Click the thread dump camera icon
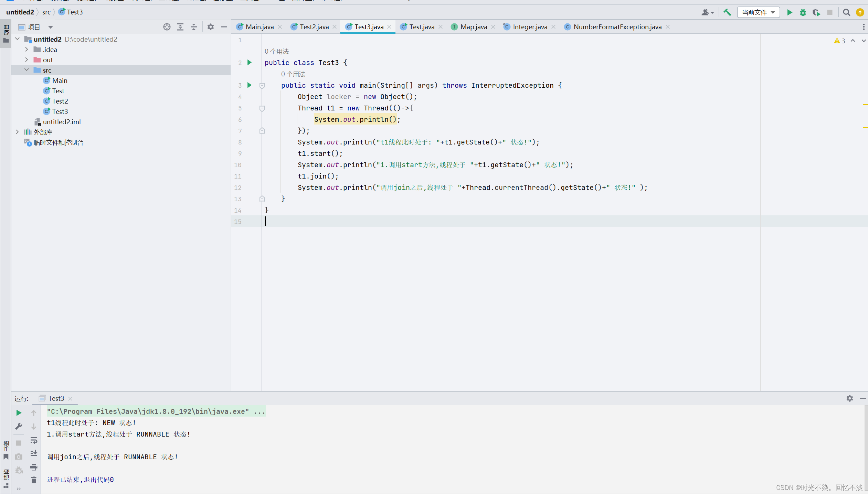The height and width of the screenshot is (494, 868). [19, 457]
